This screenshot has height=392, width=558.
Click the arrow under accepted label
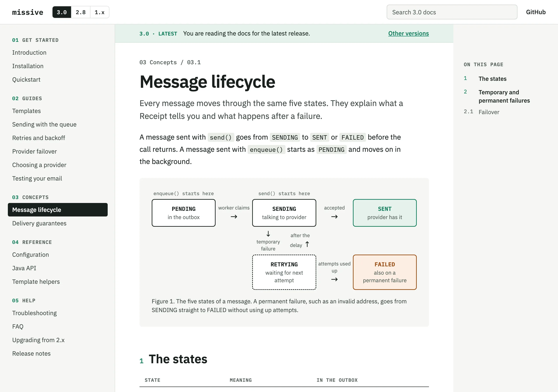[x=334, y=217]
